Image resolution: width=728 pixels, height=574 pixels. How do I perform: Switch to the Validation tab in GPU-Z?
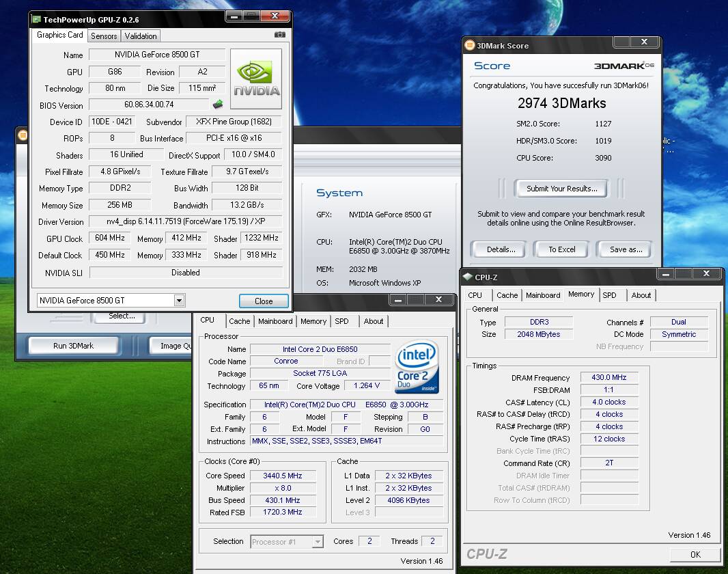point(141,36)
